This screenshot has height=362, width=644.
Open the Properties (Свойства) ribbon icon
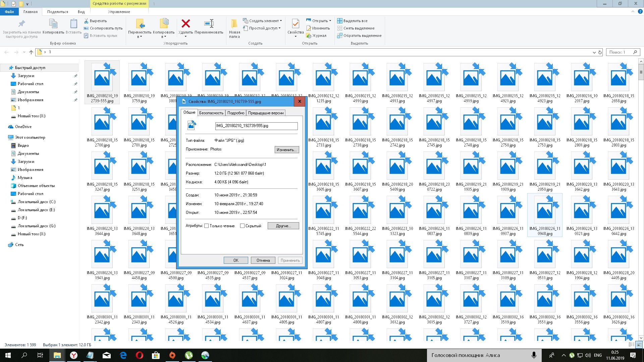coord(295,24)
